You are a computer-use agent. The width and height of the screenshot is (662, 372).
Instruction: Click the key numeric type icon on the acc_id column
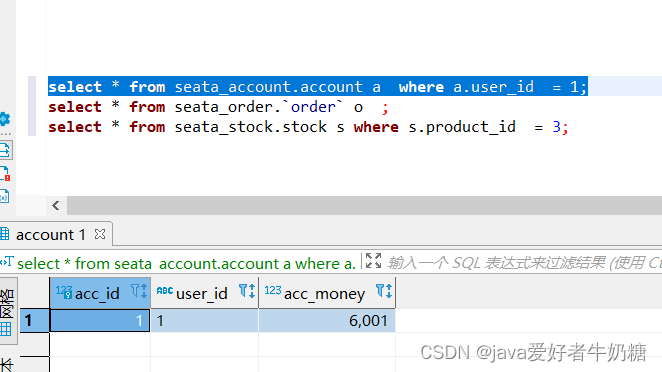64,292
